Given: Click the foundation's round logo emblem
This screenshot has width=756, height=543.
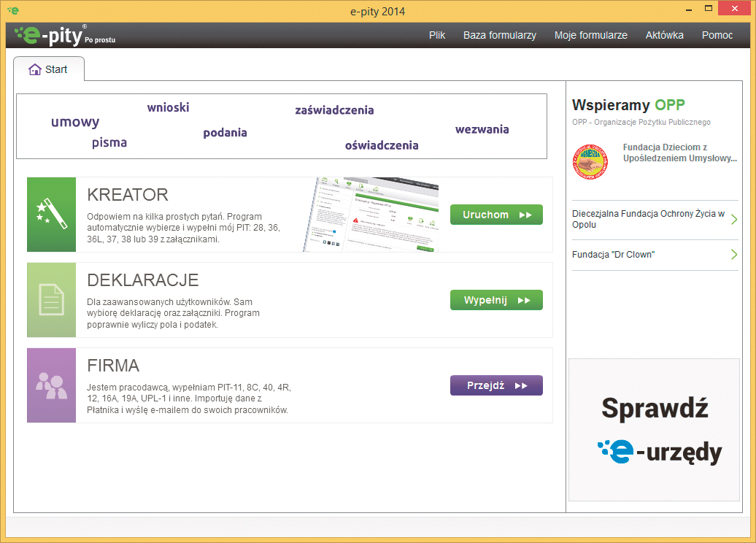Looking at the screenshot, I should tap(590, 161).
